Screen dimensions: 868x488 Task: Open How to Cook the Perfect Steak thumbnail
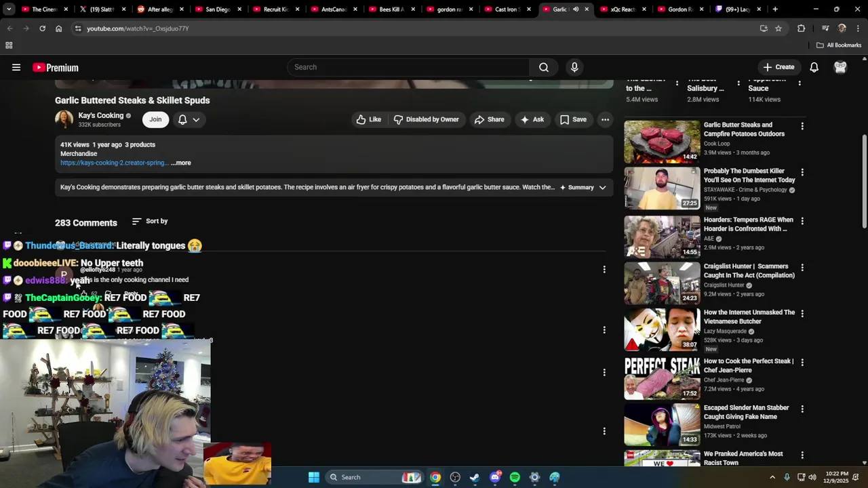click(x=662, y=378)
